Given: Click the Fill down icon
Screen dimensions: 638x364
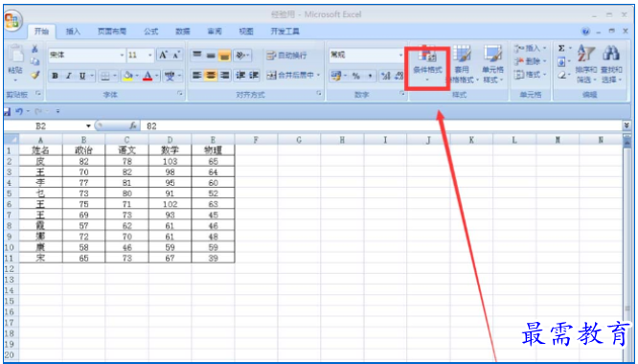Looking at the screenshot, I should click(x=561, y=62).
